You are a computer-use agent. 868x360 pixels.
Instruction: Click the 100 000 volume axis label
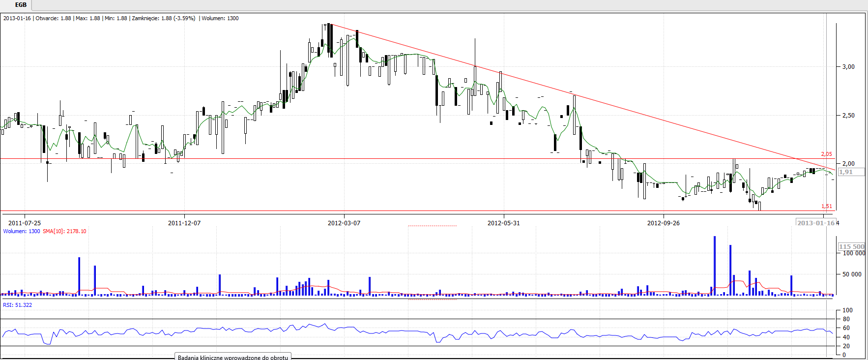tap(854, 253)
